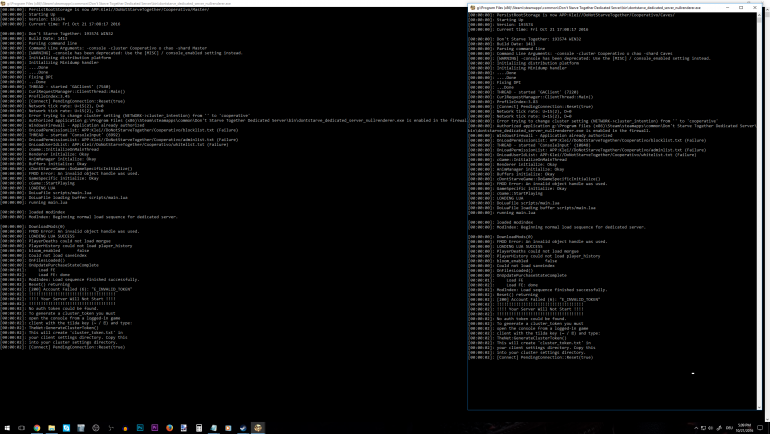Minimize the Caves console window
This screenshot has height=434, width=770.
click(728, 8)
